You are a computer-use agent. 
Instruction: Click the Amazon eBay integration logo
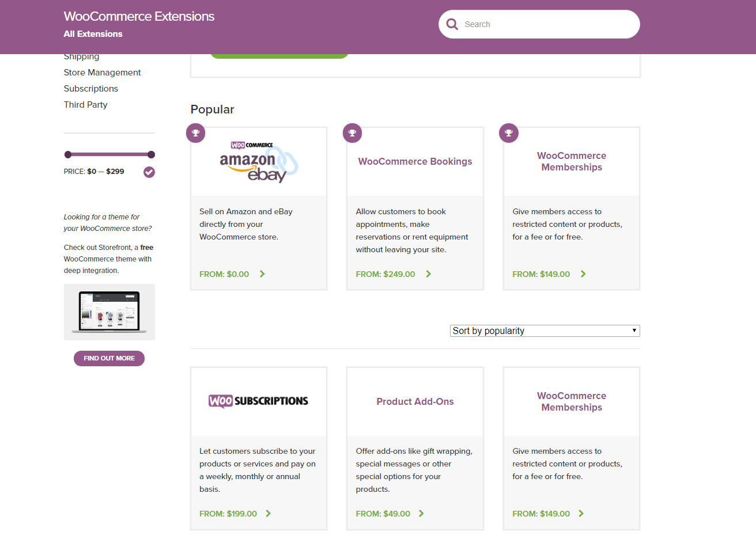click(x=259, y=162)
